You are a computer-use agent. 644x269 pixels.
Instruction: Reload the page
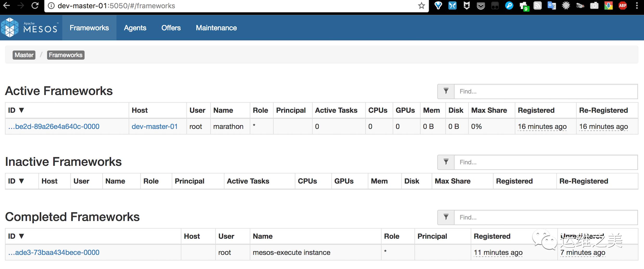pyautogui.click(x=35, y=5)
